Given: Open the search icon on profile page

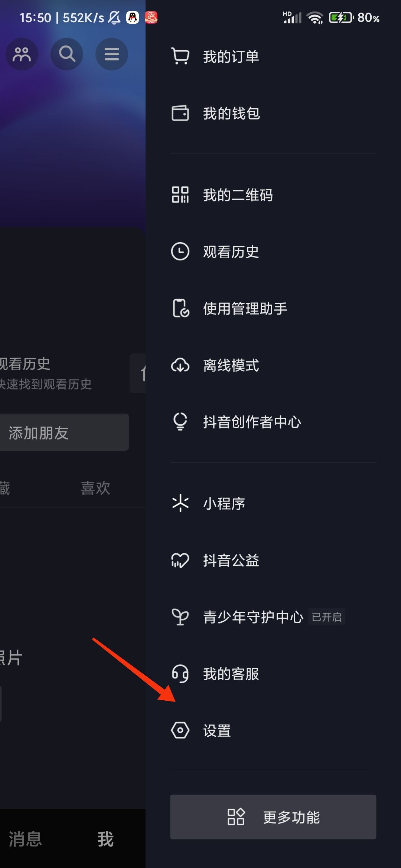Looking at the screenshot, I should (x=66, y=54).
